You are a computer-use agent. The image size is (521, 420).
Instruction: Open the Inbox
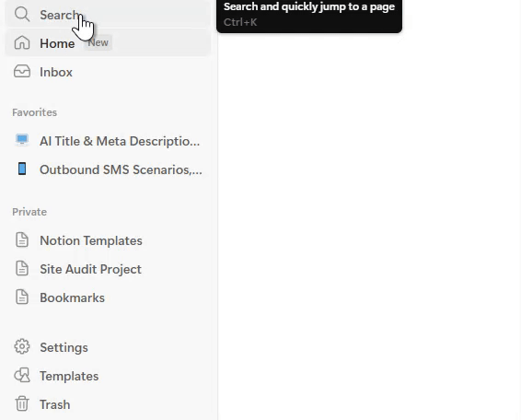pos(108,72)
